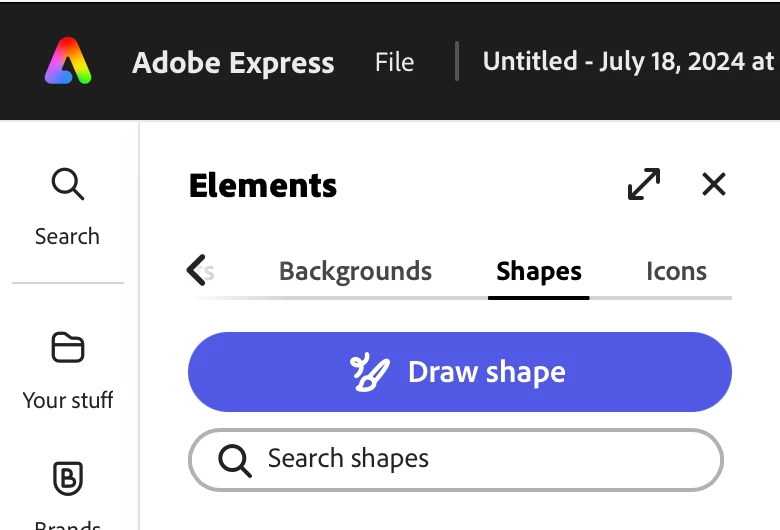The width and height of the screenshot is (780, 530).
Task: Open the Search icon in the sidebar
Action: (67, 185)
